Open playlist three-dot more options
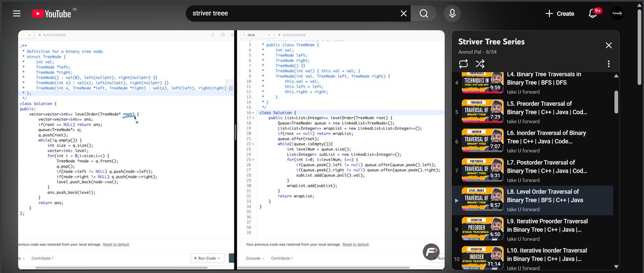The width and height of the screenshot is (644, 273). 609,64
